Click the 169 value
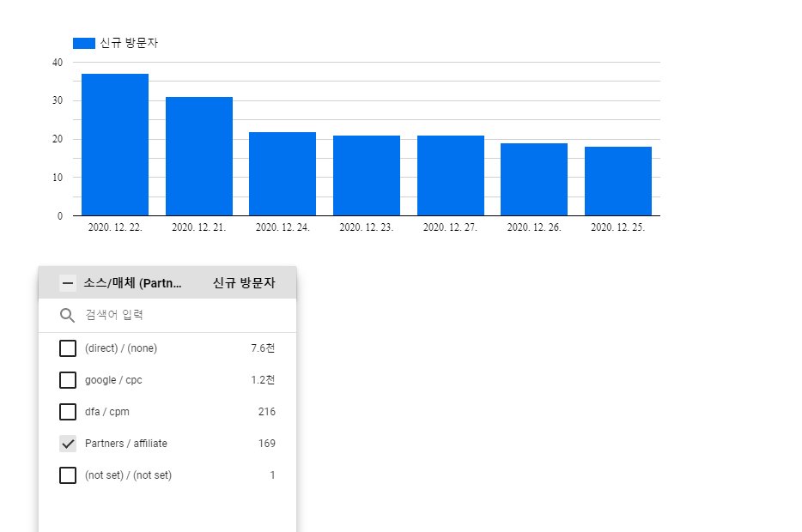The width and height of the screenshot is (802, 532). tap(266, 444)
